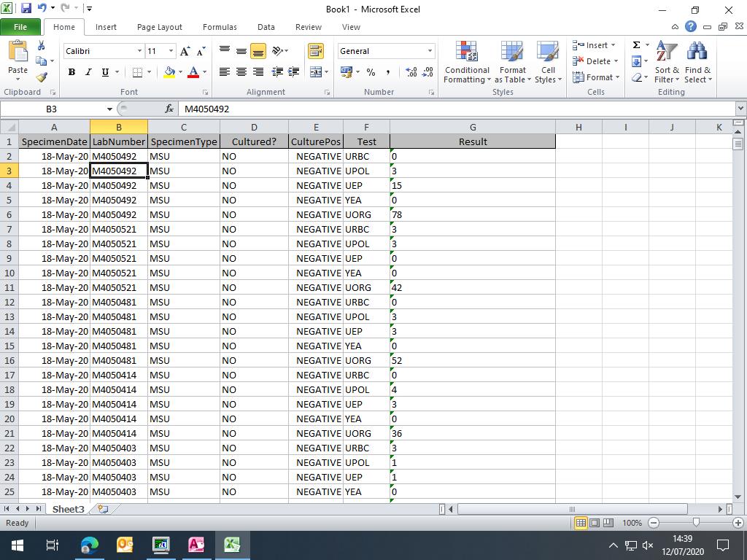Click the AutoSum sigma icon
Image resolution: width=747 pixels, height=560 pixels.
pos(636,44)
